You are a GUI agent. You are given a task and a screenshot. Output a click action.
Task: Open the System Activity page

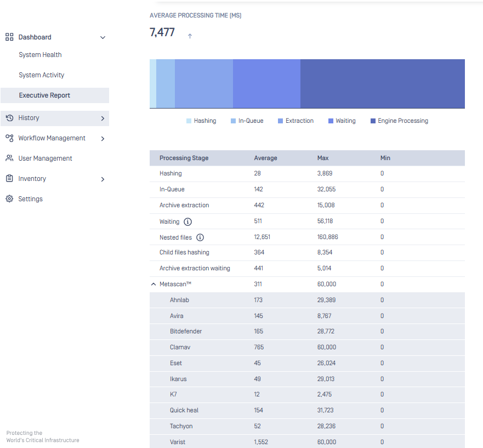click(42, 75)
